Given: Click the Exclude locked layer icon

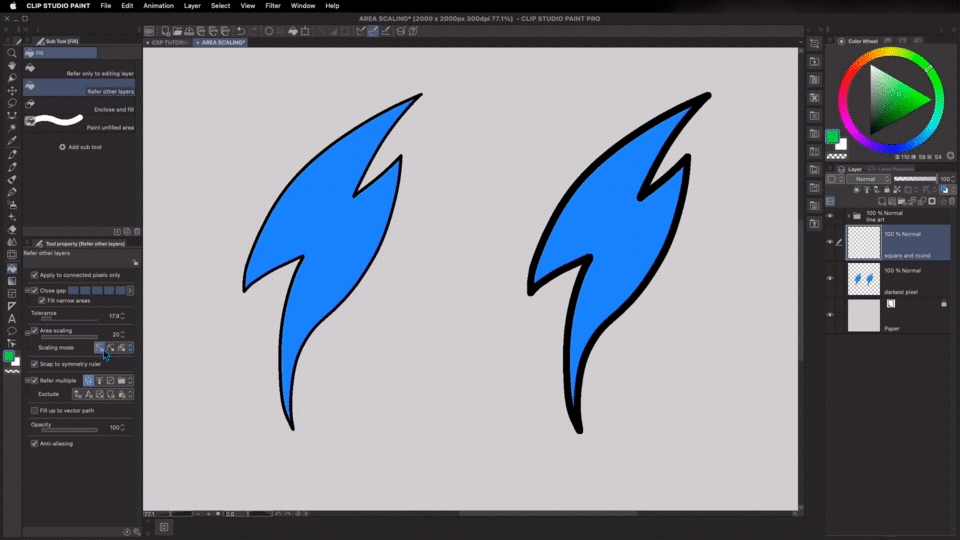Looking at the screenshot, I should point(122,394).
